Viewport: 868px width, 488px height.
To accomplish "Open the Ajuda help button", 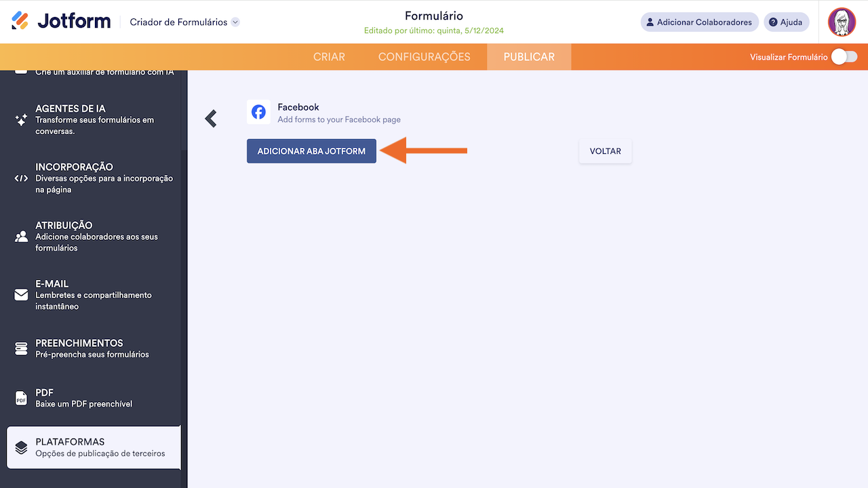I will [x=786, y=22].
